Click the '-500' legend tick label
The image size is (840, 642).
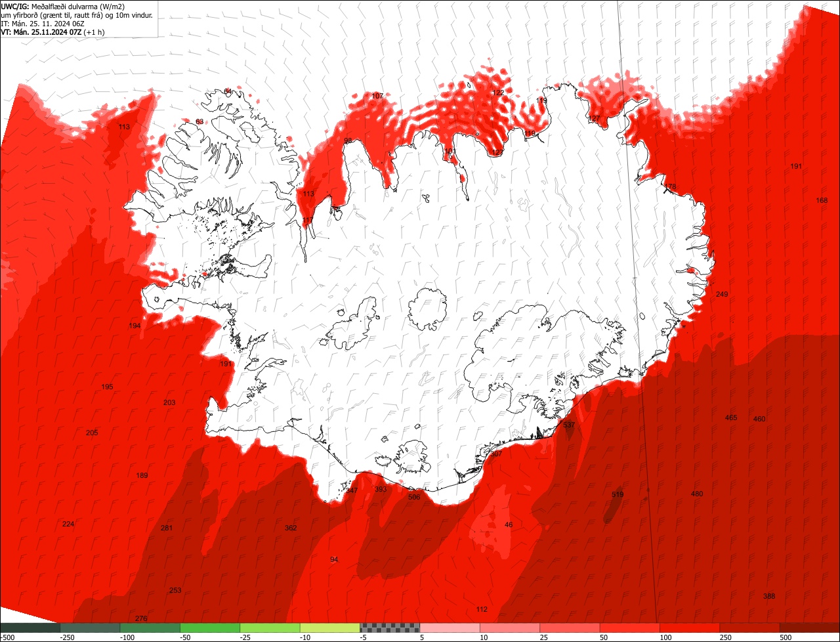pyautogui.click(x=8, y=637)
